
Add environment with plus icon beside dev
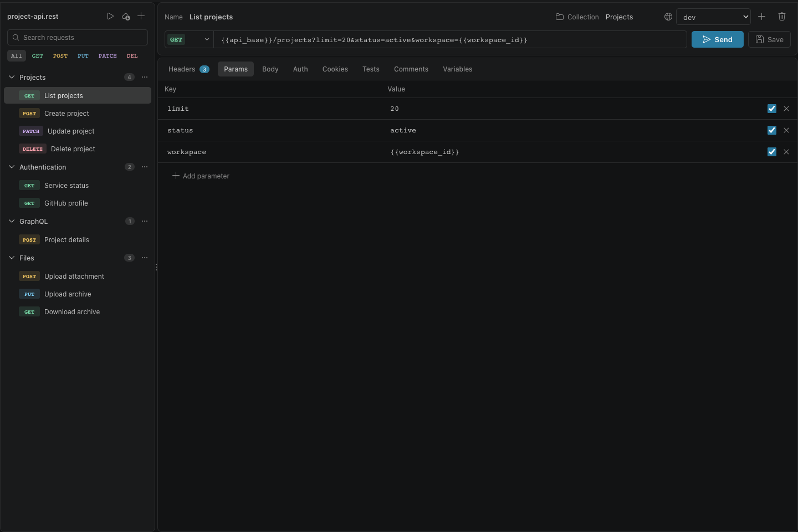pos(761,17)
